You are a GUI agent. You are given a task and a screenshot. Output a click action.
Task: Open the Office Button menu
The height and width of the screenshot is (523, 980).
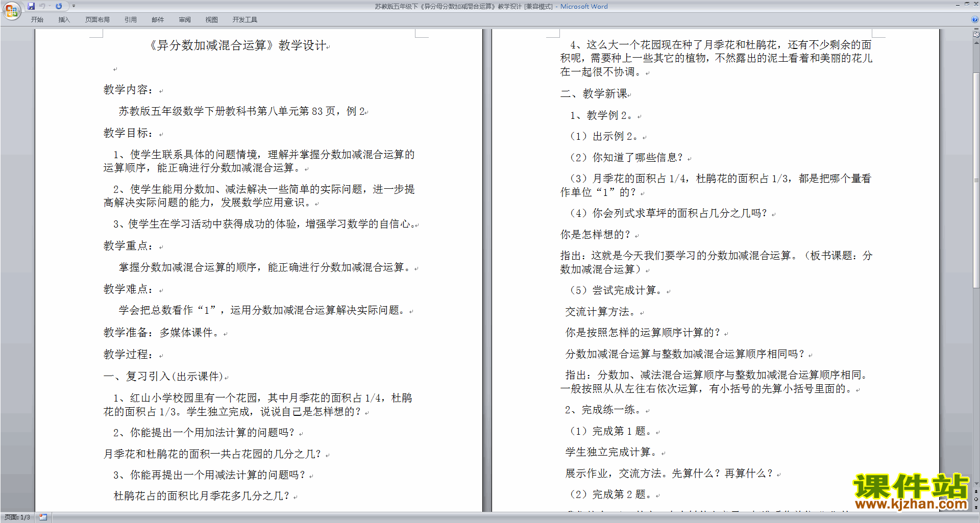pos(11,10)
